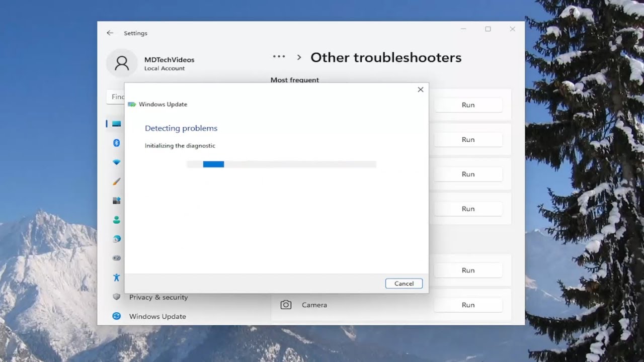The image size is (644, 362).
Task: Open the Accounts person icon
Action: (x=117, y=220)
